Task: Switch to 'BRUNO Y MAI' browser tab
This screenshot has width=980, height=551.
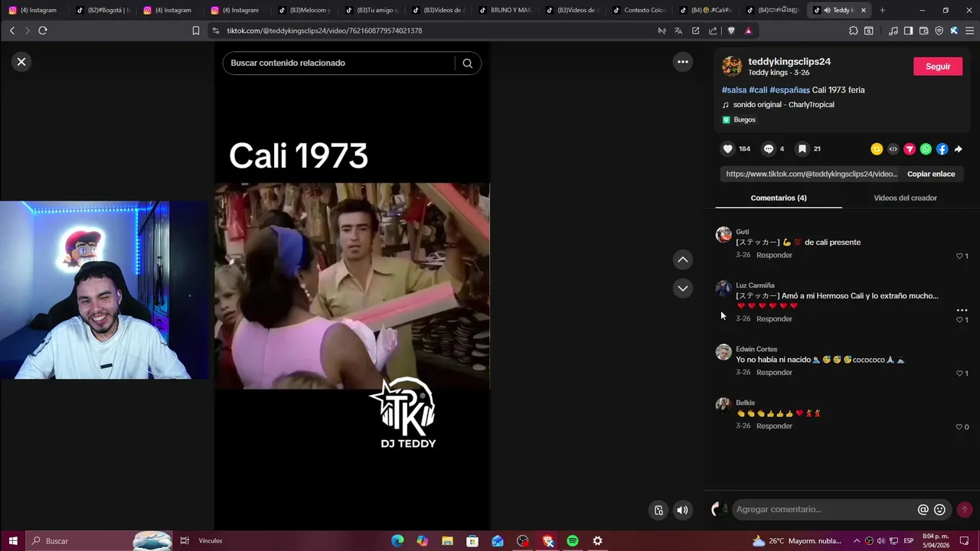Action: [x=505, y=10]
